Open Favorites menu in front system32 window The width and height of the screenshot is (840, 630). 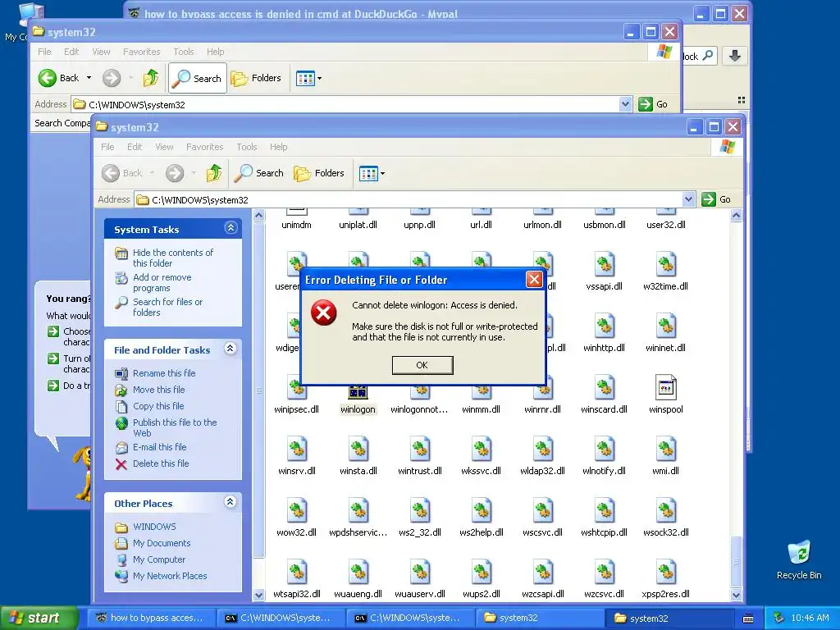204,147
